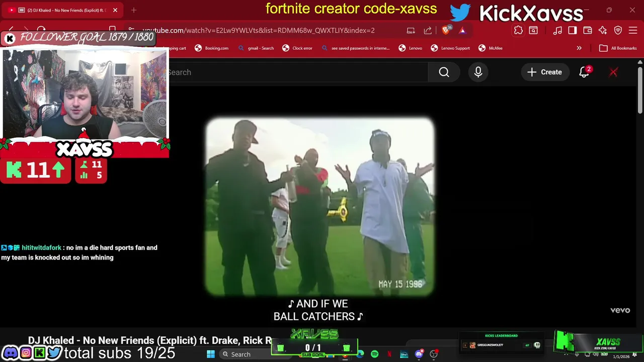Open the gmail - Search bookmark
The image size is (644, 362).
click(256, 48)
